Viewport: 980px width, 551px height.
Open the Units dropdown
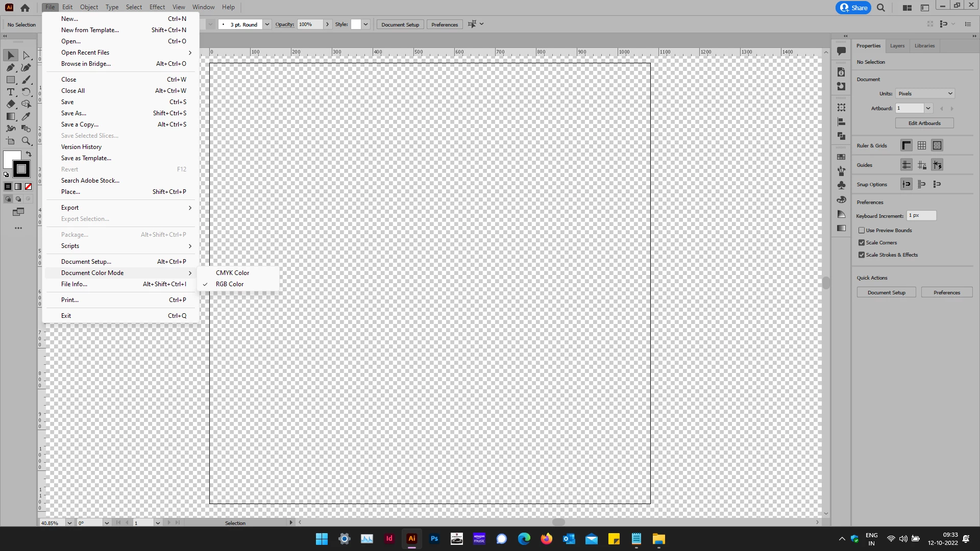pyautogui.click(x=925, y=94)
